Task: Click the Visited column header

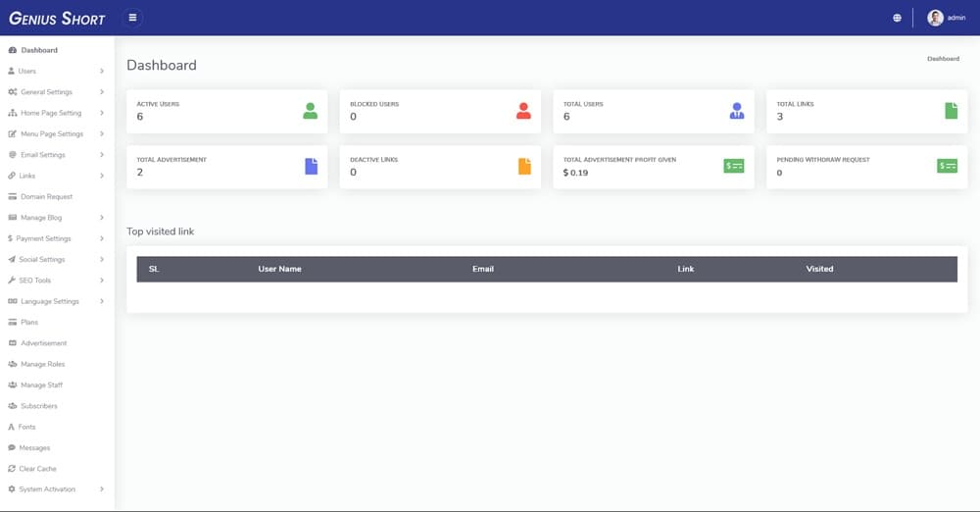Action: (x=819, y=269)
